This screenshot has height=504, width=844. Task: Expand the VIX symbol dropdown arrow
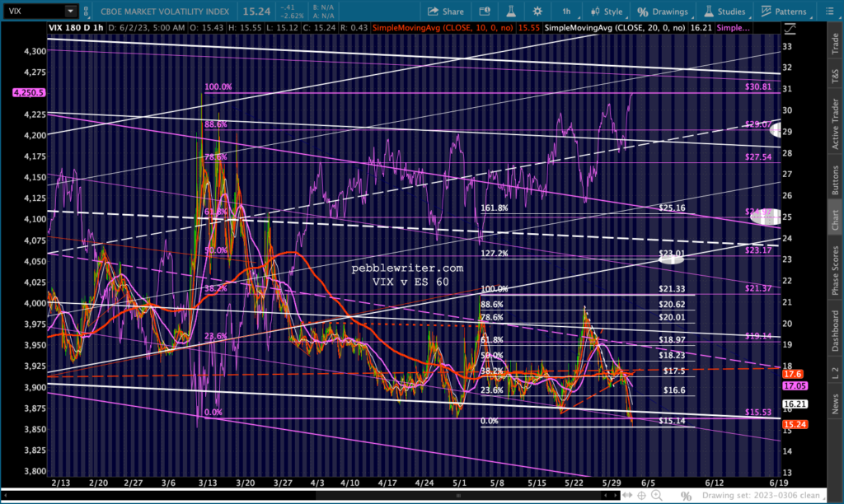[70, 12]
